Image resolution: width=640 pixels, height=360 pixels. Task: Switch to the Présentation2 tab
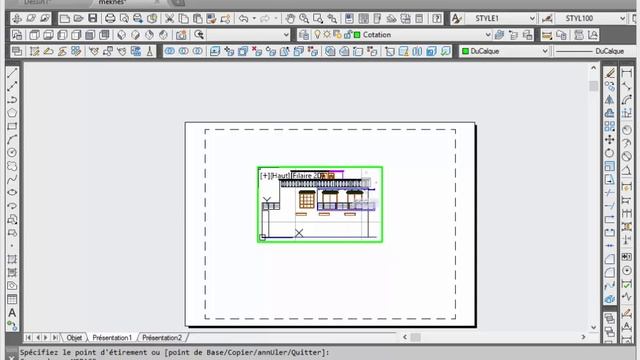pos(162,338)
